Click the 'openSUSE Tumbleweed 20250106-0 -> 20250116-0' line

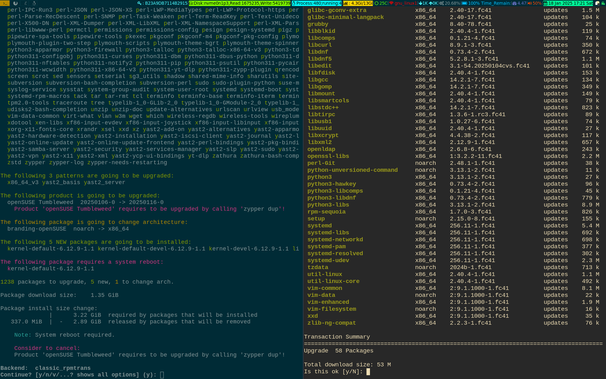click(x=85, y=202)
